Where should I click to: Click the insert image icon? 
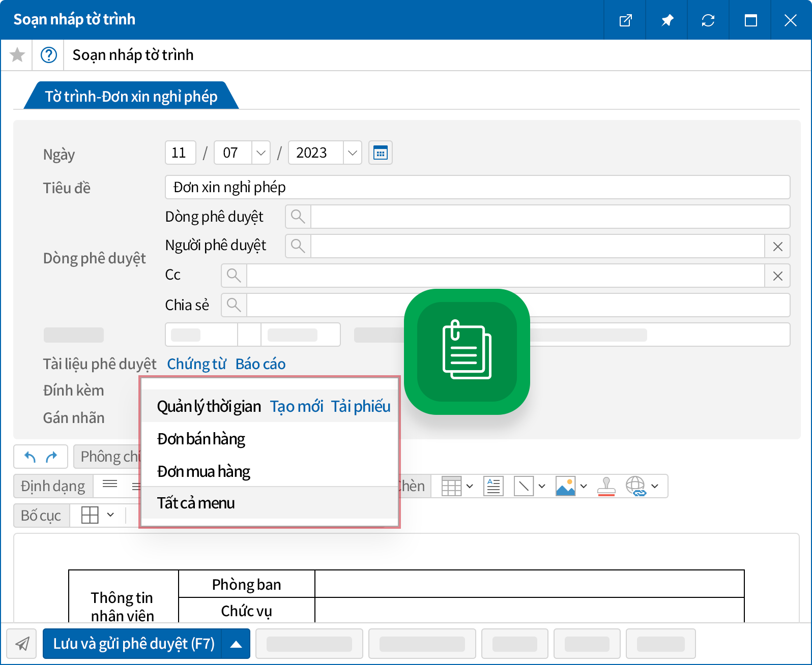pyautogui.click(x=565, y=486)
